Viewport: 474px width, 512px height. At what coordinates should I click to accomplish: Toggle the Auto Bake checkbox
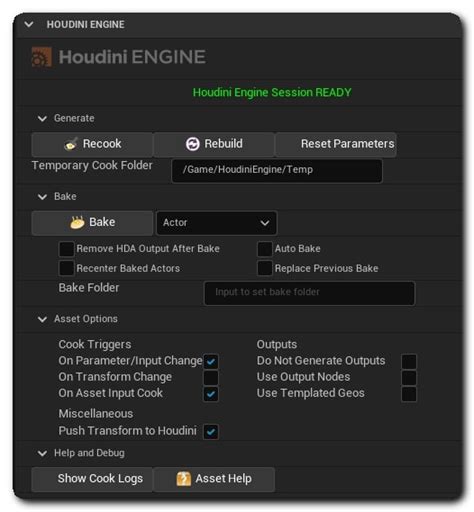(x=265, y=249)
